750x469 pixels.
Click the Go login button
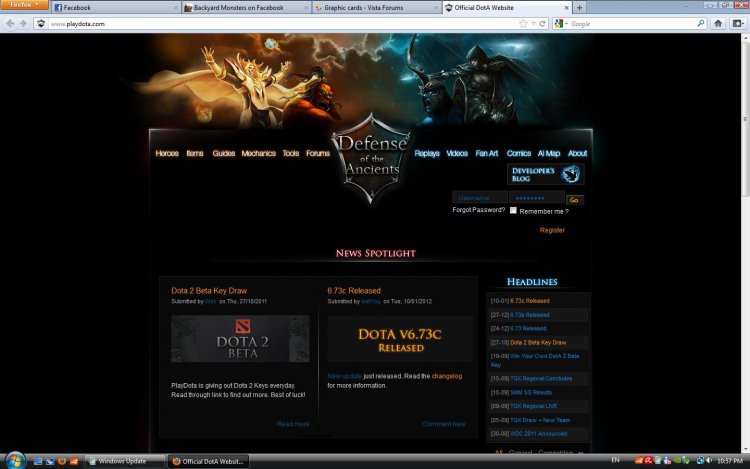pos(574,200)
